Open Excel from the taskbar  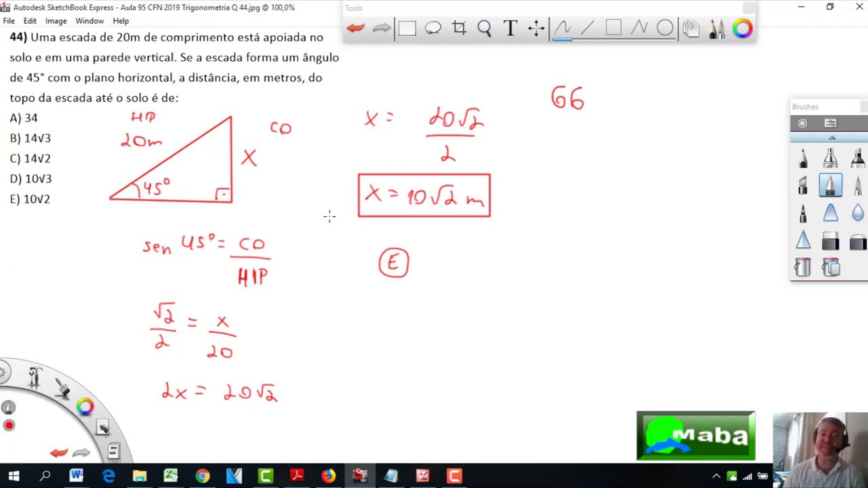point(170,476)
